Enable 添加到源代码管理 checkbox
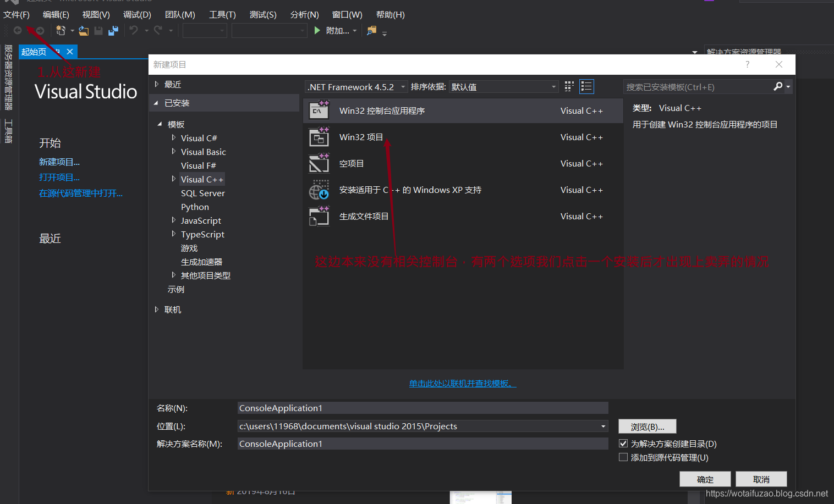This screenshot has width=834, height=504. [x=623, y=457]
